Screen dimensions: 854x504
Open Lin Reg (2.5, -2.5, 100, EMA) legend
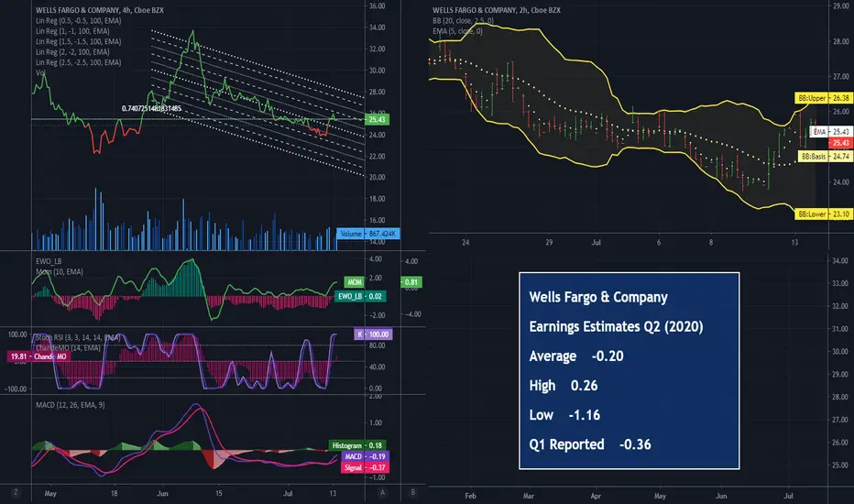point(79,62)
